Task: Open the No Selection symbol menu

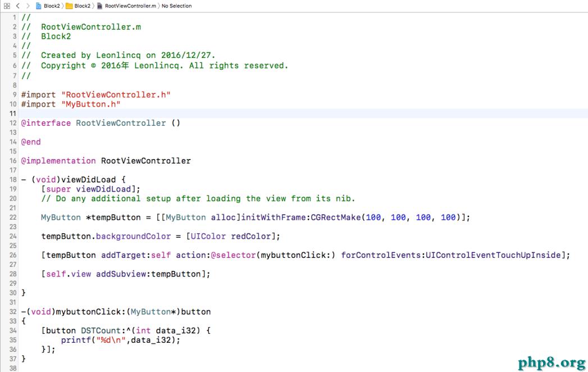Action: pos(177,6)
